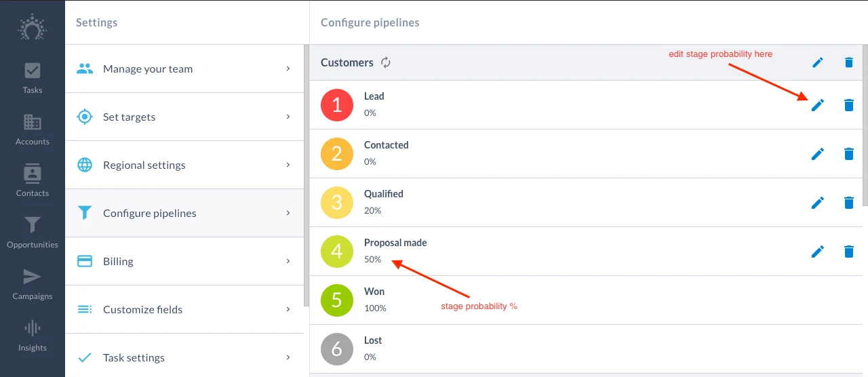The image size is (868, 377).
Task: Open Contacts from the sidebar
Action: click(x=33, y=181)
